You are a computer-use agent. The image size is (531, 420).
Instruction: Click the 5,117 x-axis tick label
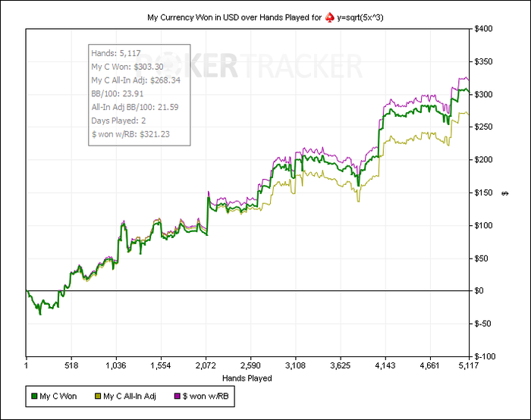(469, 365)
